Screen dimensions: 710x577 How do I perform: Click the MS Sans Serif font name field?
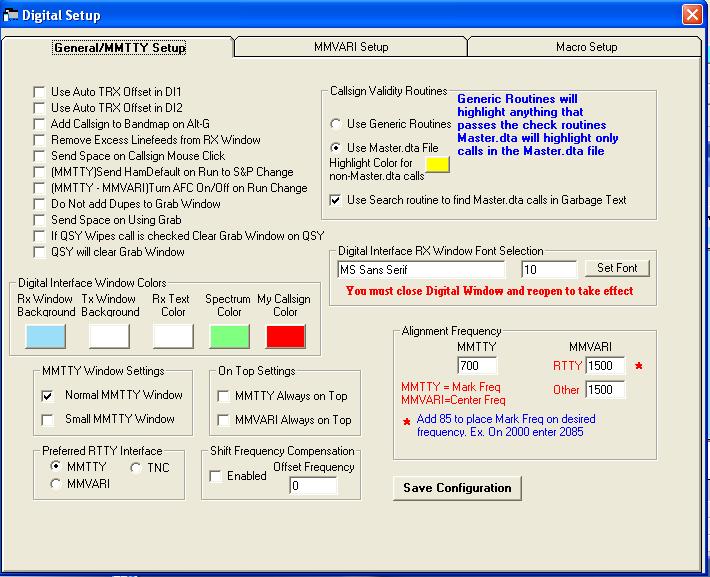(x=421, y=270)
